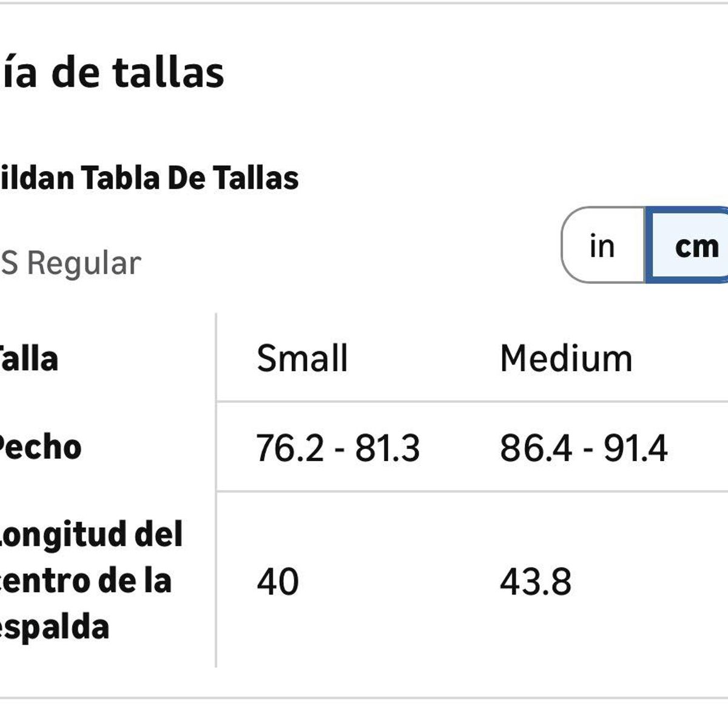Select the 76.2 - 81.3 chest value
728x728 pixels.
coord(338,448)
